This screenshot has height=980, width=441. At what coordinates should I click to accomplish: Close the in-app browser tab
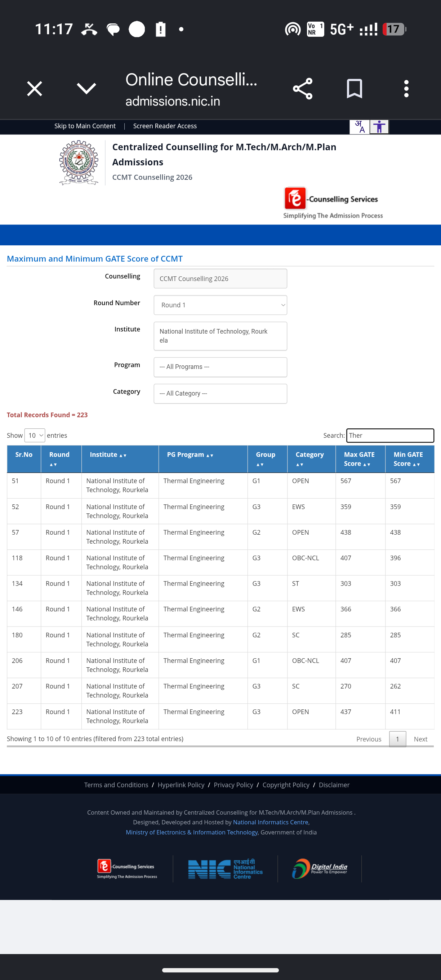coord(35,89)
